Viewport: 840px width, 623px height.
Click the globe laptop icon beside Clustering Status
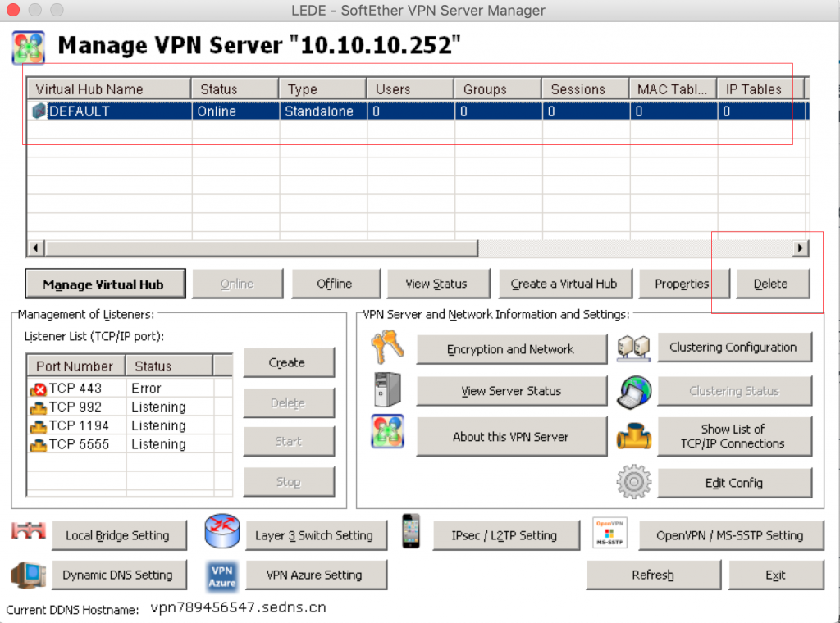634,392
